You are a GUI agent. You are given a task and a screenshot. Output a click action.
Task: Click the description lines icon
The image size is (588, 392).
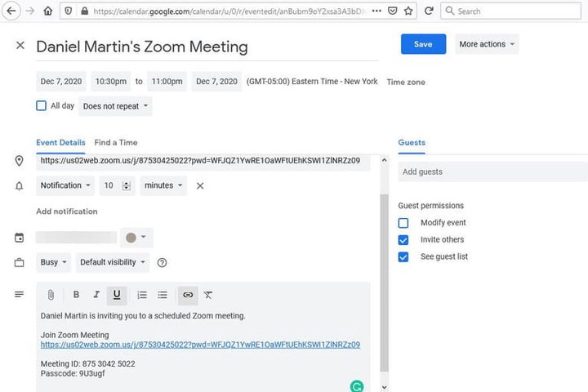[19, 295]
